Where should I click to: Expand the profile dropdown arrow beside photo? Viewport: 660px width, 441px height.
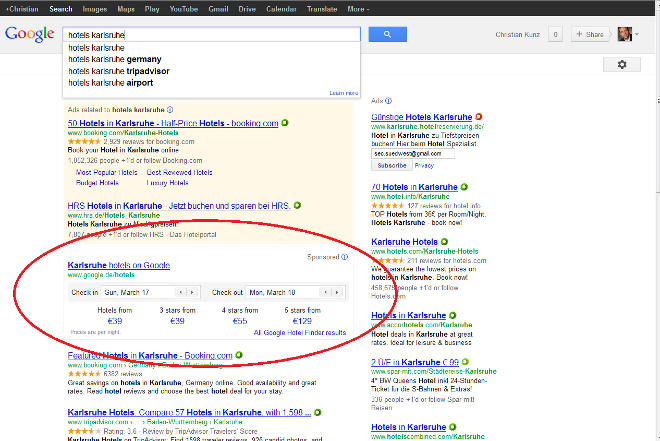coord(636,35)
